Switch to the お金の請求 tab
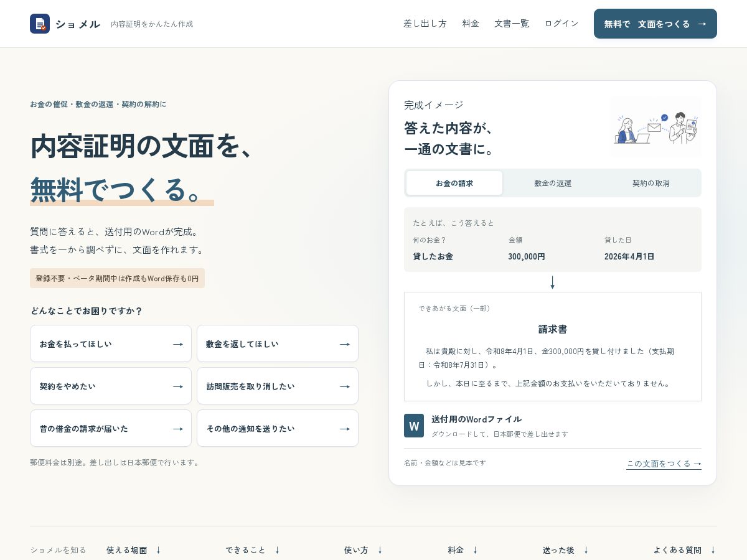 click(x=454, y=183)
